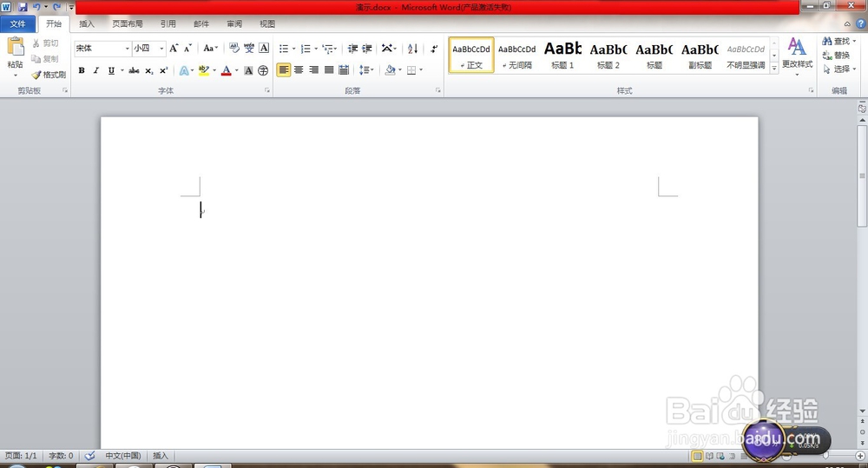Switch to the 审阅 (Review) tab
868x468 pixels.
pos(234,23)
